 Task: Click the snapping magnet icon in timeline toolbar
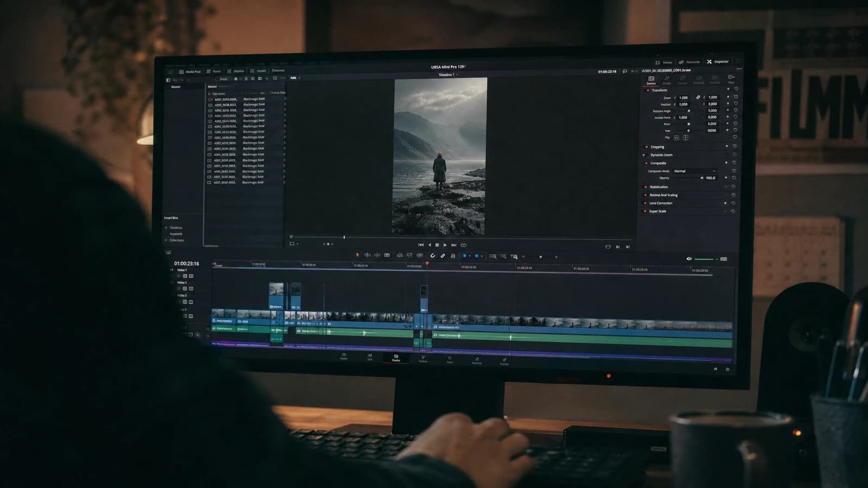(x=432, y=255)
